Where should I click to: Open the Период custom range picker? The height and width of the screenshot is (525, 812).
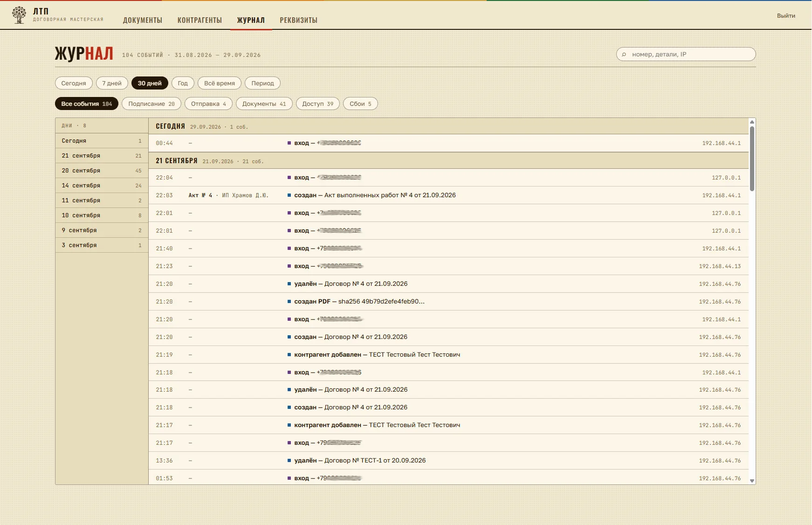[x=262, y=83]
